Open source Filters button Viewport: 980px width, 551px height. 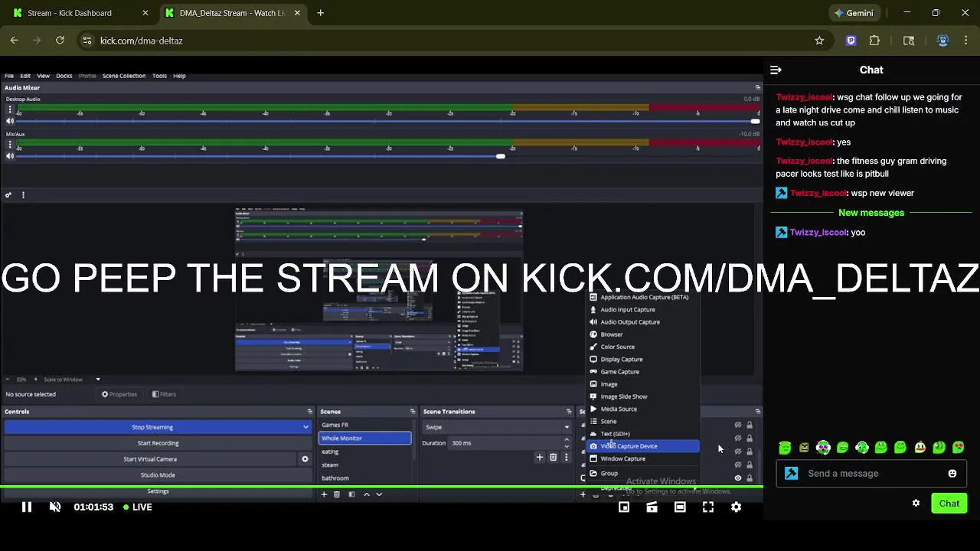164,395
